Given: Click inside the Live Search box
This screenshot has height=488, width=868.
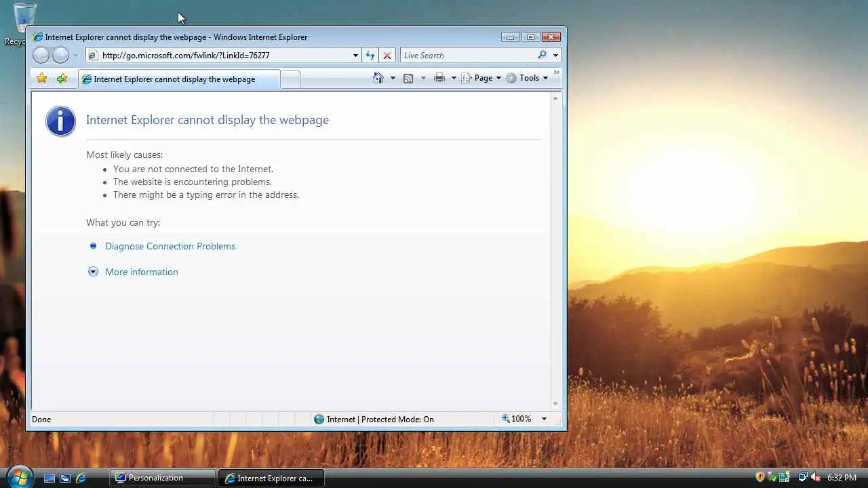Looking at the screenshot, I should [468, 56].
